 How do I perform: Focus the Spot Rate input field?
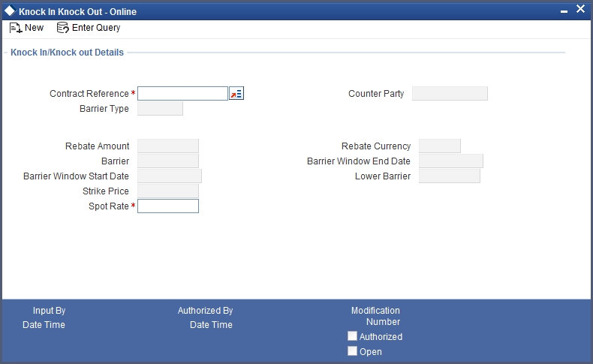[168, 206]
